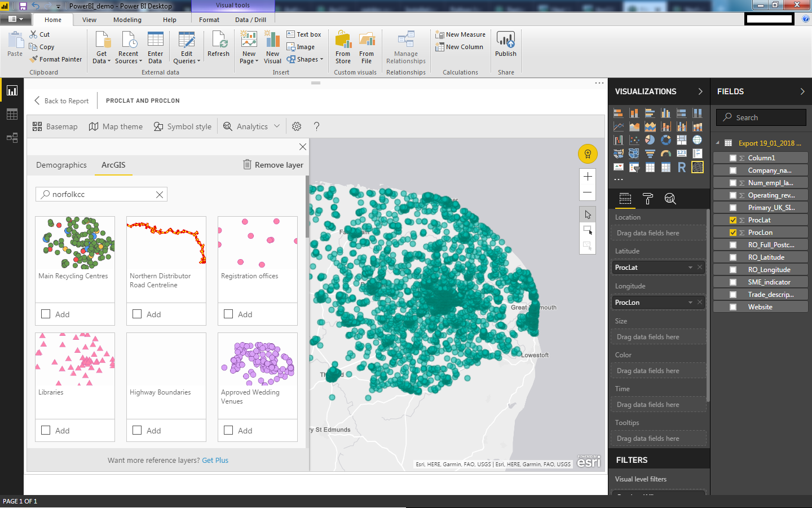
Task: Click Refresh in the ribbon
Action: (x=218, y=45)
